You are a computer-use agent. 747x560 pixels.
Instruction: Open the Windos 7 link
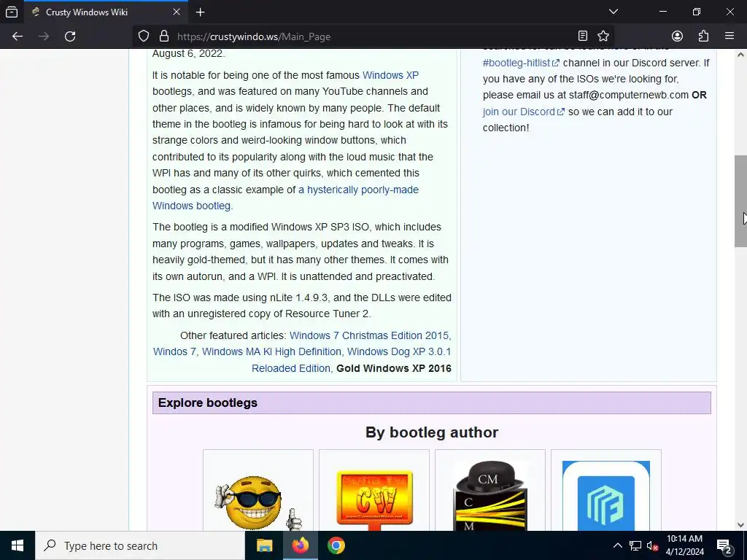click(174, 351)
